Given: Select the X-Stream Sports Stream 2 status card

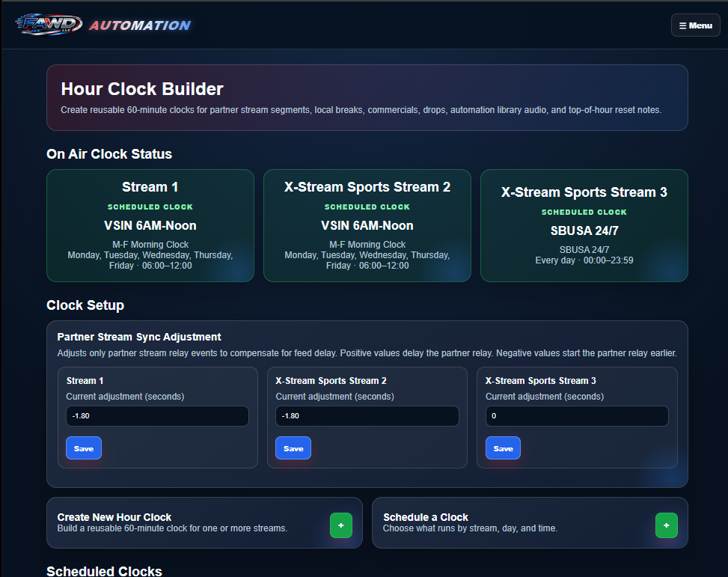Looking at the screenshot, I should (367, 225).
